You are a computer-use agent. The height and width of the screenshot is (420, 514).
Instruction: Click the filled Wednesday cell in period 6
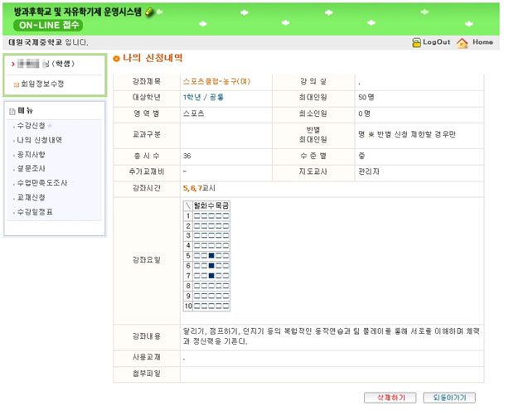211,265
